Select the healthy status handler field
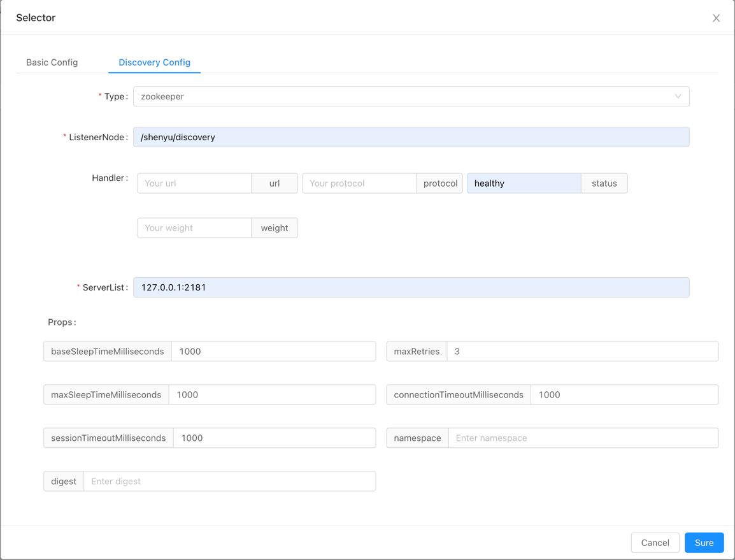 coord(524,183)
